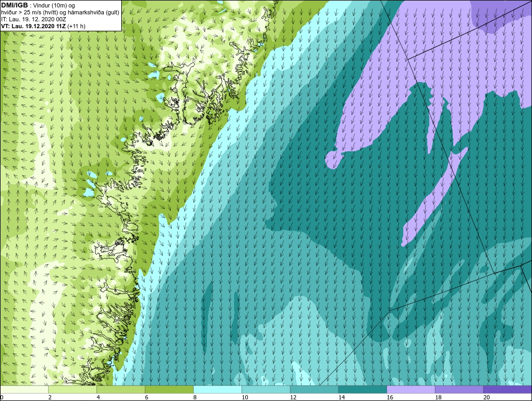Click the "(+11 h)" forecast offset text
Viewport: 532px width, 401px height.
tap(76, 26)
